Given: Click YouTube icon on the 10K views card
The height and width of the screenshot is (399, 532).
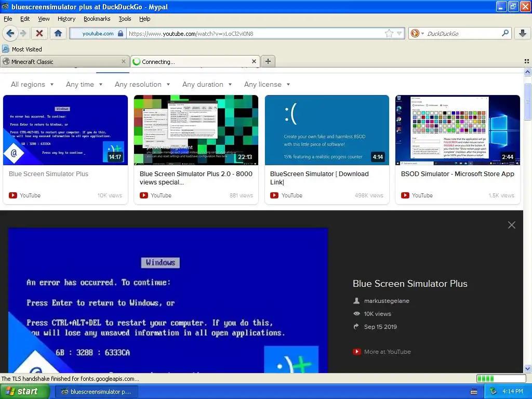Looking at the screenshot, I should (x=13, y=195).
